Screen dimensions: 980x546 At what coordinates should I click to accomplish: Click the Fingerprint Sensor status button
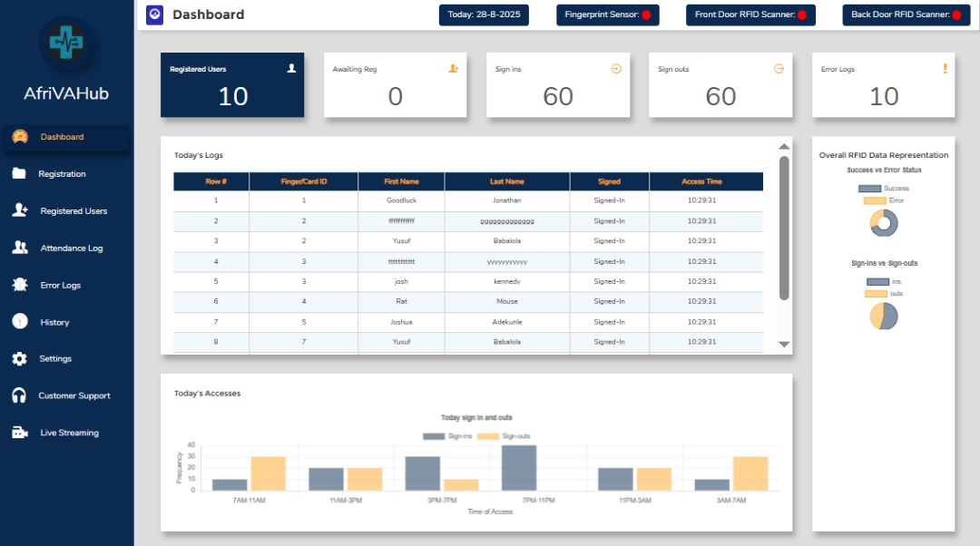point(608,15)
